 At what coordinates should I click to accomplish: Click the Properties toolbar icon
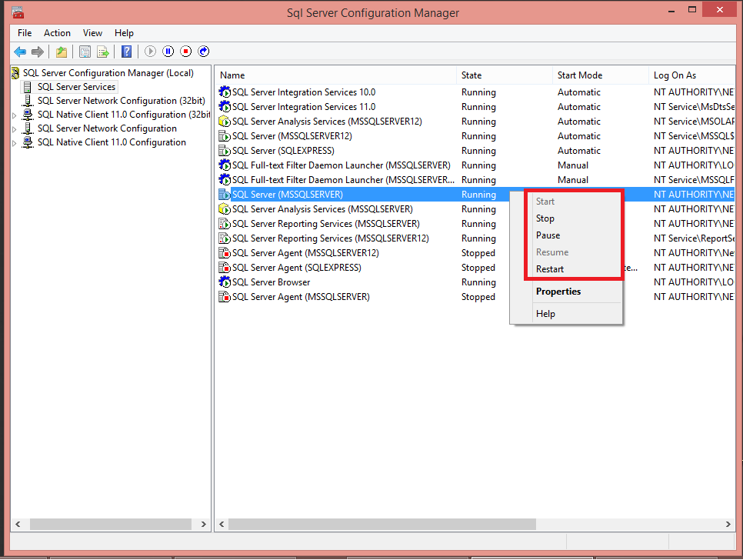pos(85,52)
